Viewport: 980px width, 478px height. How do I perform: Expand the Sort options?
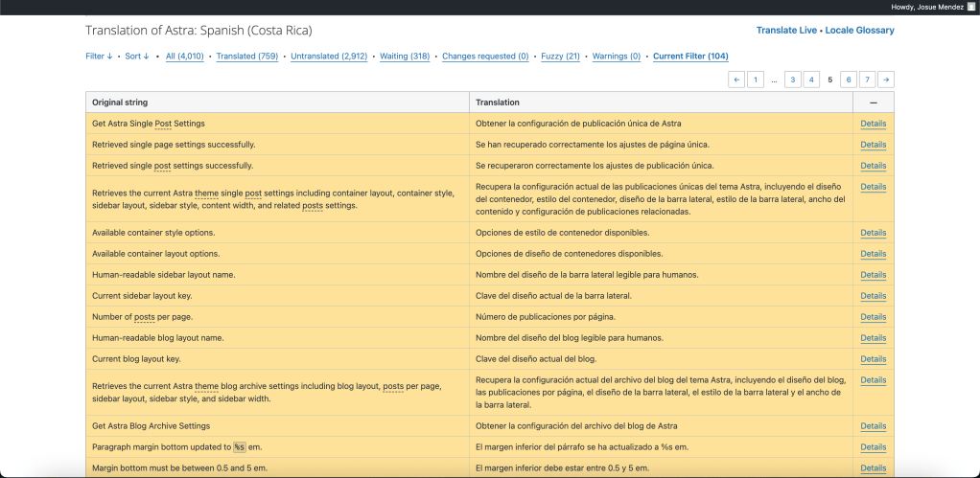click(137, 57)
